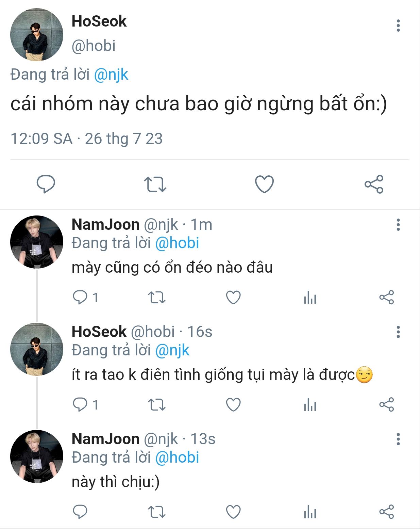Open the reply icon on HoSeok's 16s reply

click(x=80, y=405)
